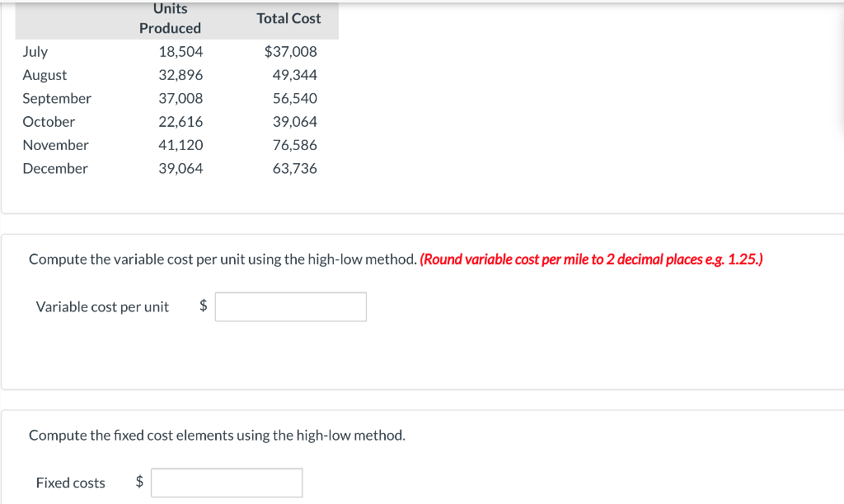Select the August units value 32,896

click(x=182, y=75)
